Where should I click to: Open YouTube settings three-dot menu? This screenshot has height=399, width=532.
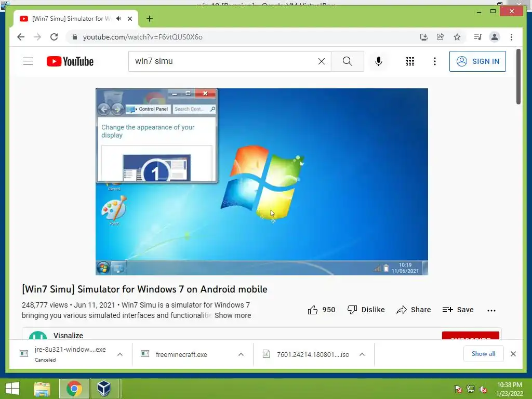coord(435,61)
